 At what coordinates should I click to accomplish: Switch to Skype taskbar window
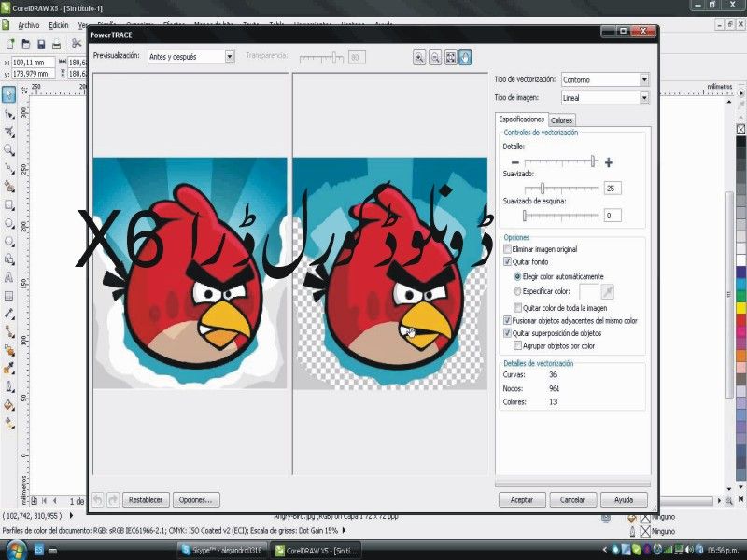coord(222,550)
